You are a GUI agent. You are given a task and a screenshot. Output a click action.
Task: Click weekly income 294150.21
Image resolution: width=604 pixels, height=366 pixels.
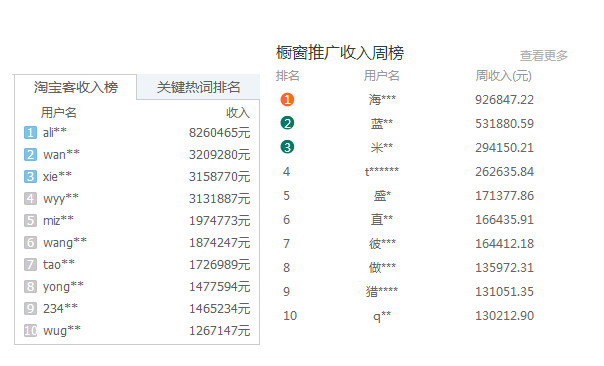(x=504, y=148)
